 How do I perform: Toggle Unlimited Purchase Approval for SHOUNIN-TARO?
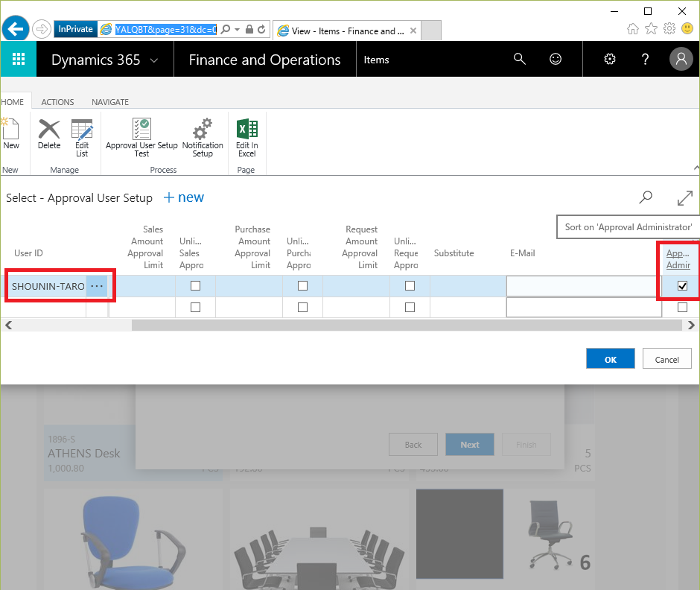(302, 286)
